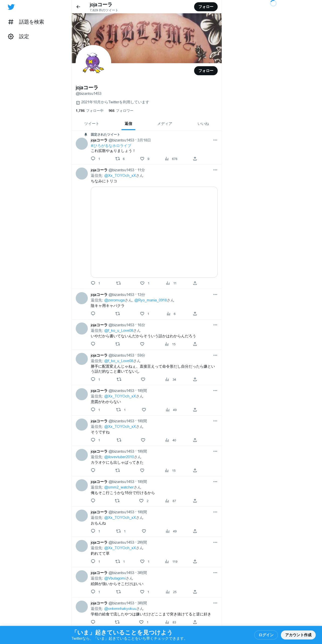Go back using the header arrow
This screenshot has width=322, height=644.
(78, 7)
